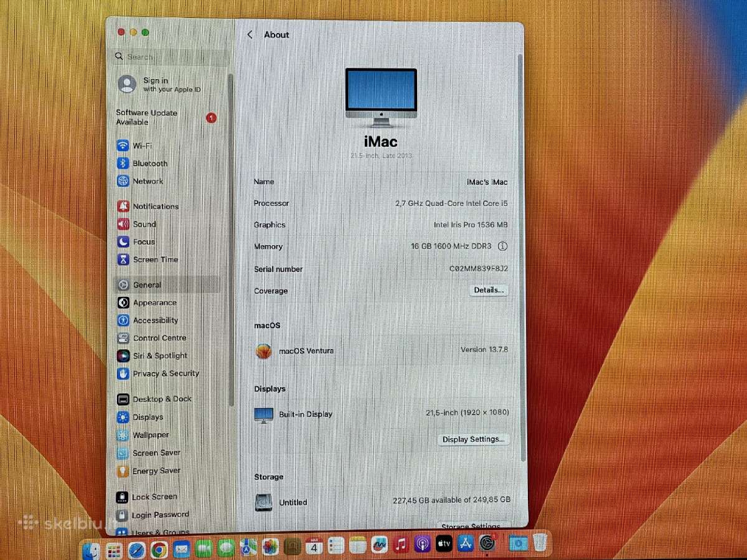Click the Name value "iMac's iMac"
747x560 pixels.
pyautogui.click(x=487, y=182)
